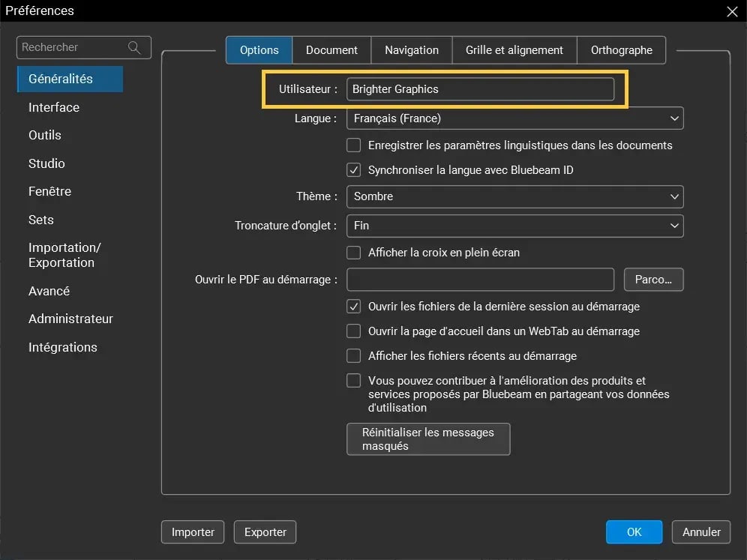Expand the Troncature d'onglet dropdown
This screenshot has height=560, width=747.
514,226
